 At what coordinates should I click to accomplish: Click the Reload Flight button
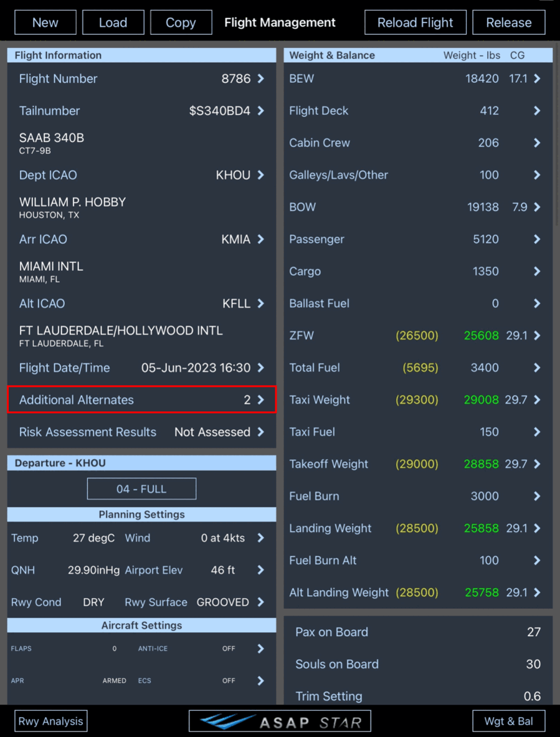[415, 22]
